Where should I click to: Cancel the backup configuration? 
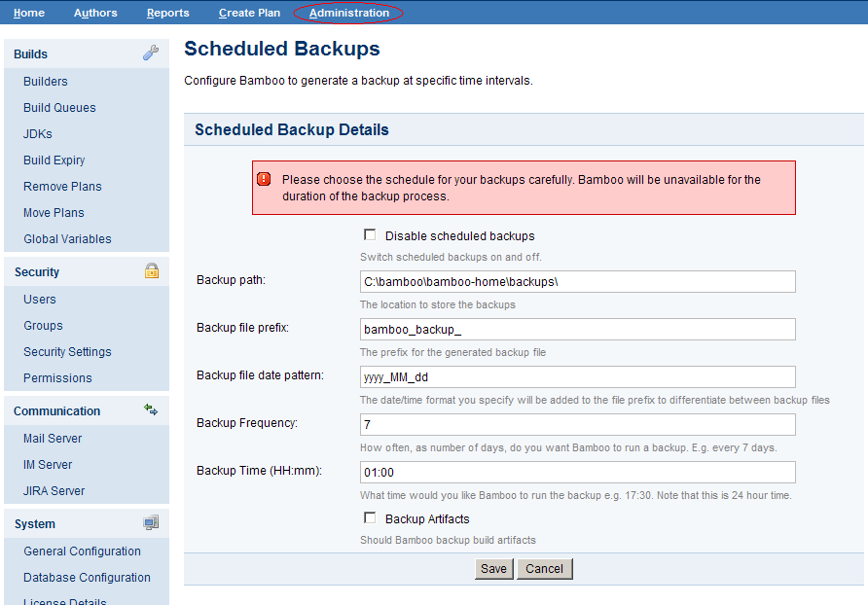click(544, 568)
